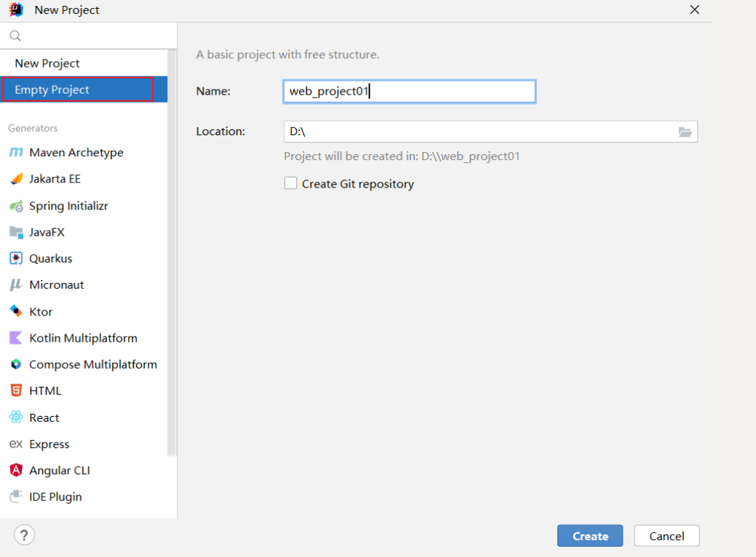The width and height of the screenshot is (756, 557).
Task: Switch to New Project option
Action: pyautogui.click(x=47, y=63)
